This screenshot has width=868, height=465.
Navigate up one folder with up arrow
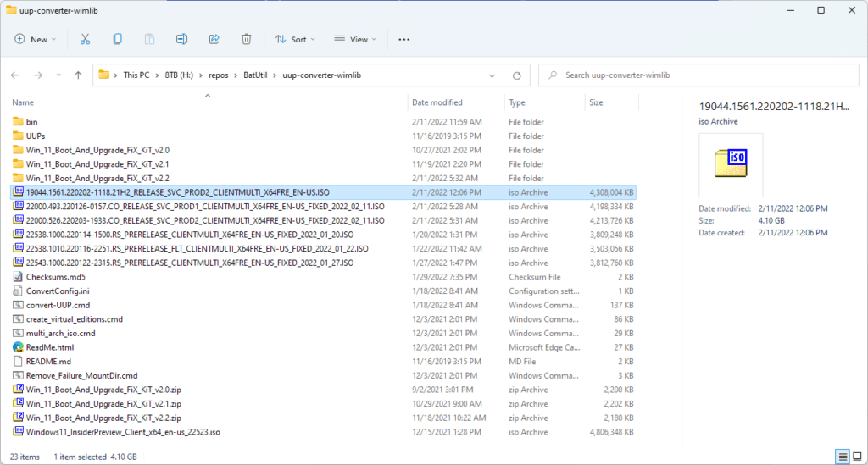[78, 75]
